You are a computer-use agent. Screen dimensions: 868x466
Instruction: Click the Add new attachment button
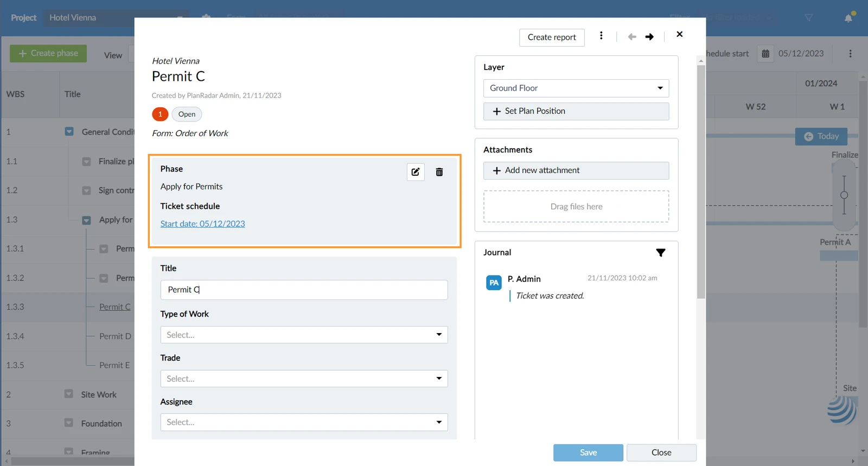(576, 170)
